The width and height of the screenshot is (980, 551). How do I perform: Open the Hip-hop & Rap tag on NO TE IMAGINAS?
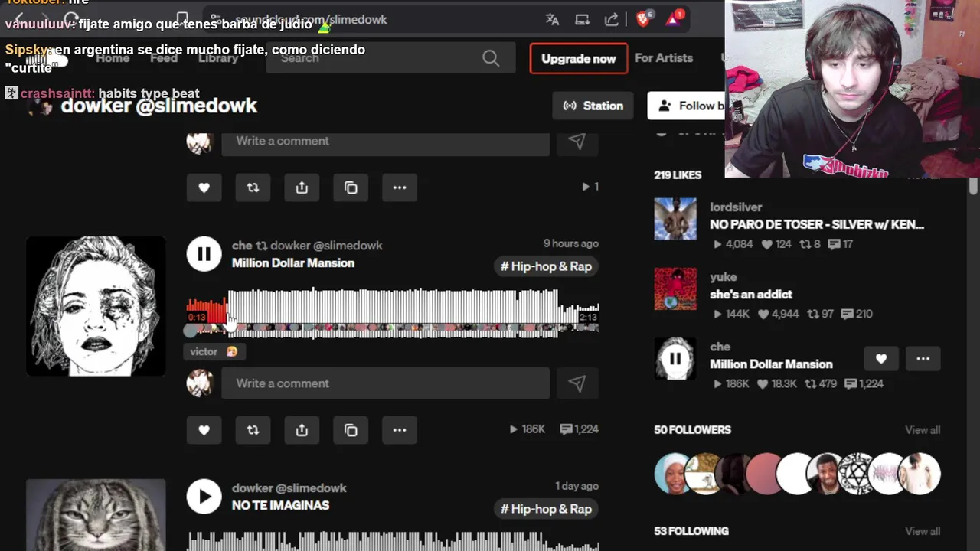(x=546, y=509)
